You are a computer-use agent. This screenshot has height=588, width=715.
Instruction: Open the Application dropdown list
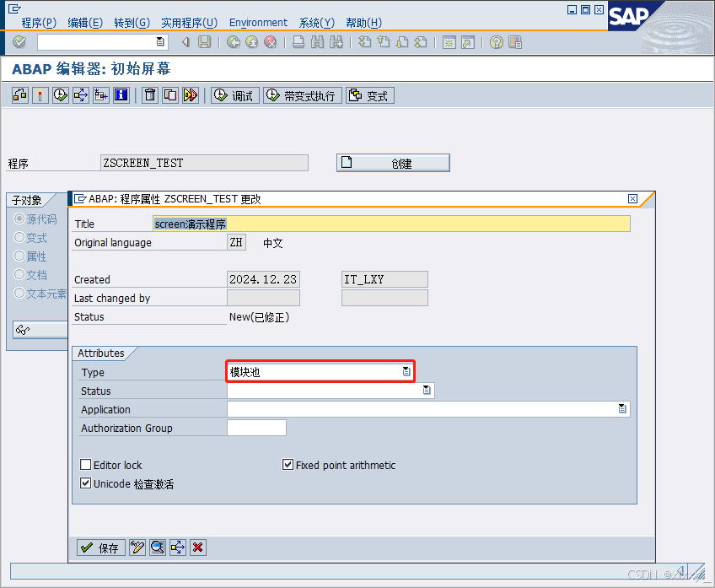(622, 408)
